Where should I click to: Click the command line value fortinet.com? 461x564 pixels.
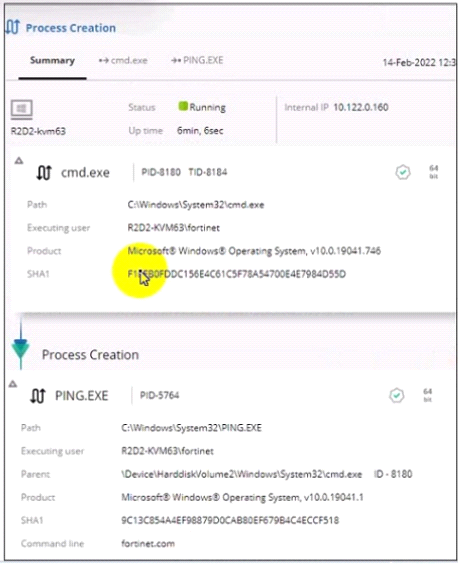(x=148, y=543)
